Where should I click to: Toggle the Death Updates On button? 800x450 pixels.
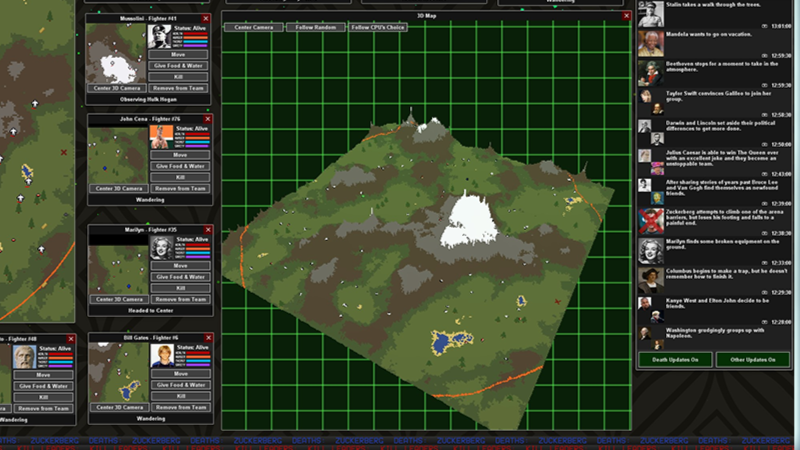pos(675,359)
